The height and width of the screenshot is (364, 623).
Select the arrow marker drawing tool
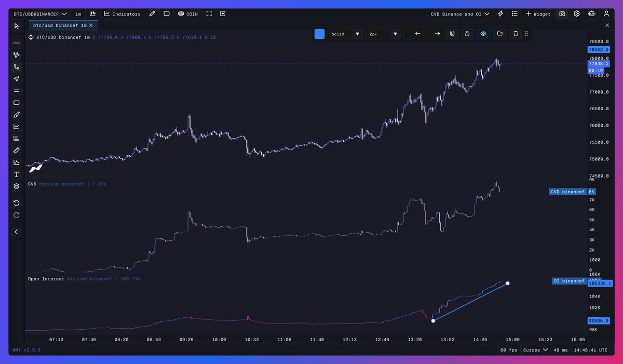[x=17, y=79]
